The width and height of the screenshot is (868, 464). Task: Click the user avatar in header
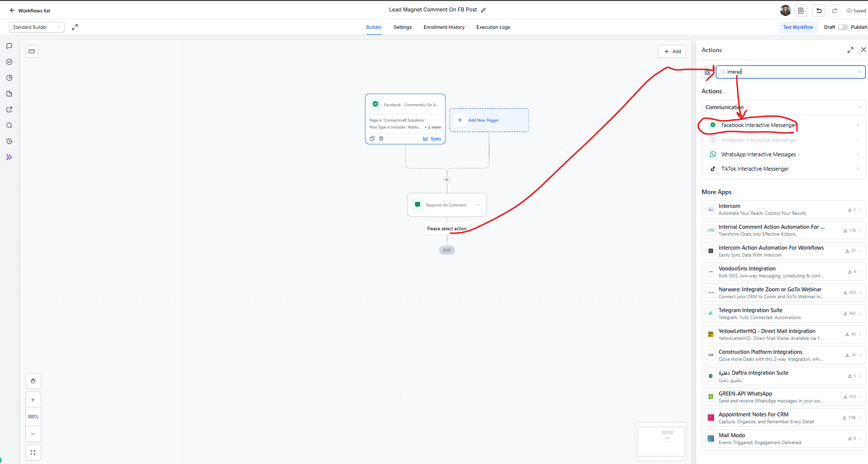tap(785, 10)
